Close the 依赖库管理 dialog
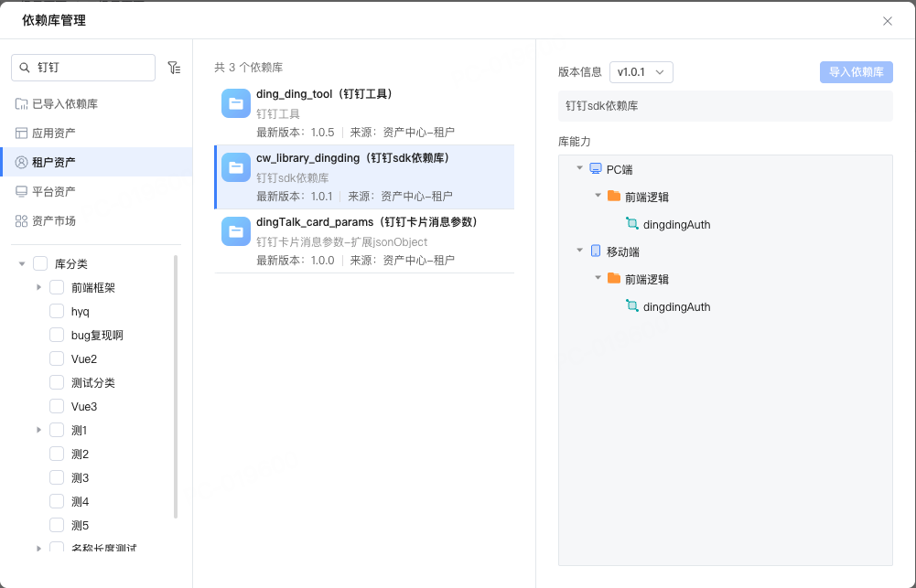The width and height of the screenshot is (916, 588). pos(887,21)
